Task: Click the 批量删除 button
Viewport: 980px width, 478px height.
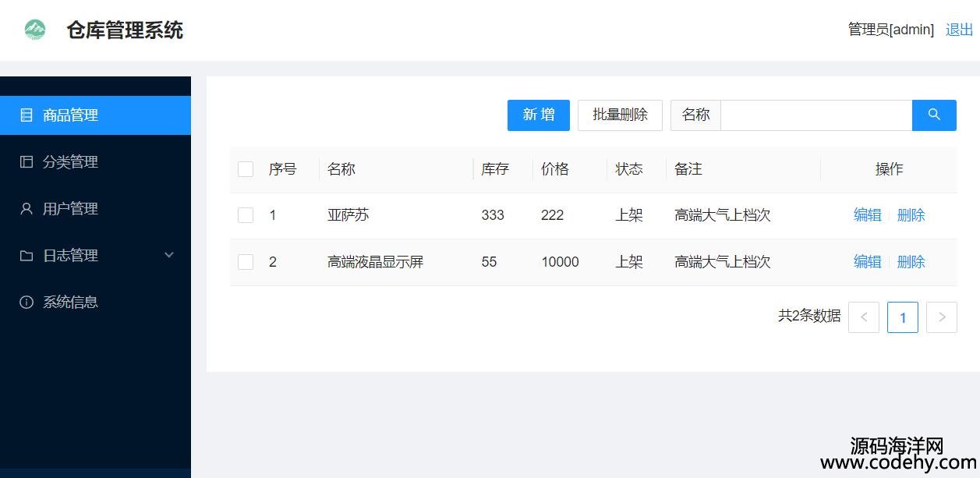Action: 620,115
